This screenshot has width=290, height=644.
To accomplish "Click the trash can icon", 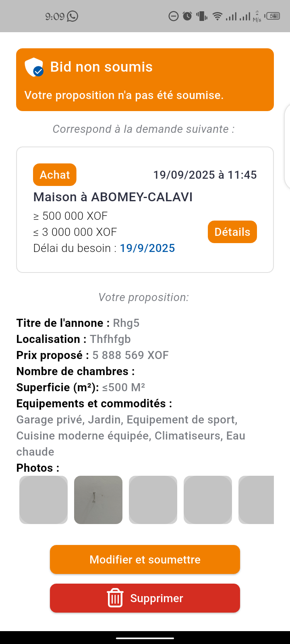I will click(x=115, y=598).
